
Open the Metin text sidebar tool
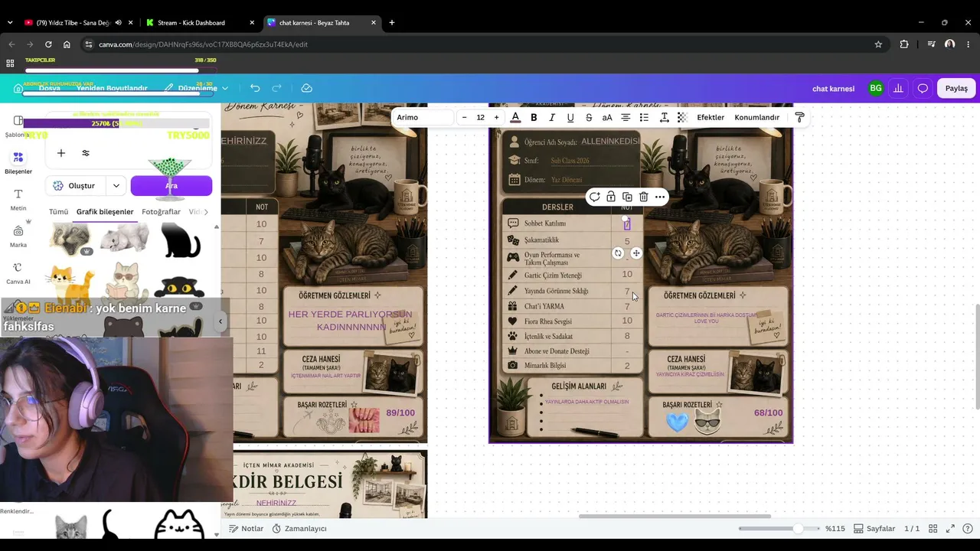click(18, 199)
